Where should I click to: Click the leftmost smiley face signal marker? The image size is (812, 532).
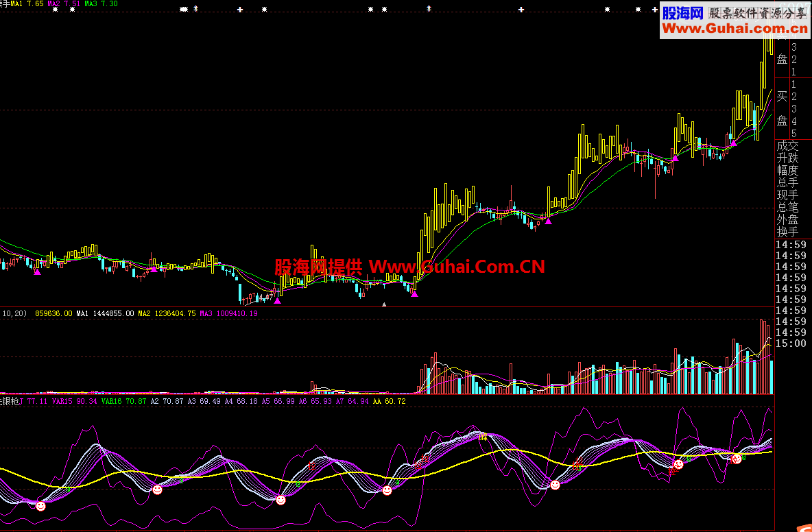(x=41, y=506)
